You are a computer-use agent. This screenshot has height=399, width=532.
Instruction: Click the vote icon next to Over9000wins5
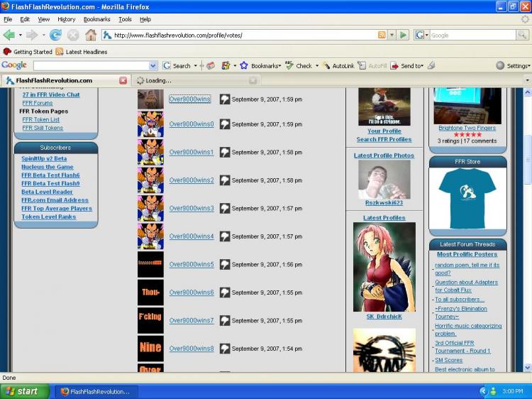click(225, 265)
